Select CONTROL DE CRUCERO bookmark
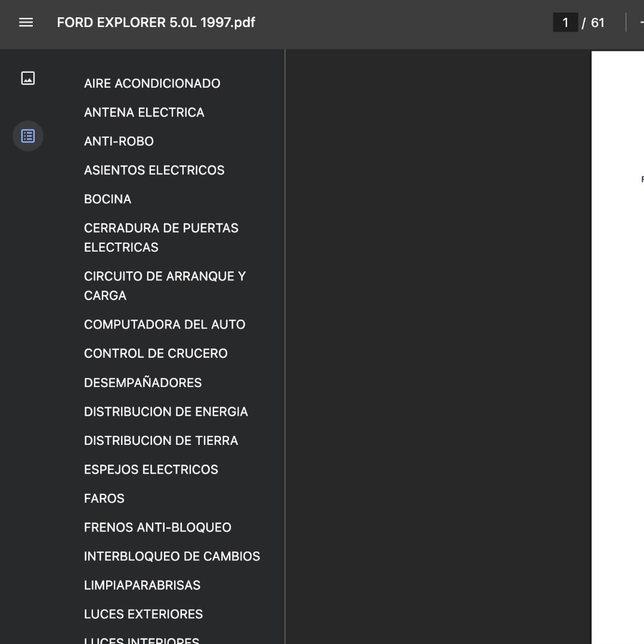The height and width of the screenshot is (644, 644). 156,353
